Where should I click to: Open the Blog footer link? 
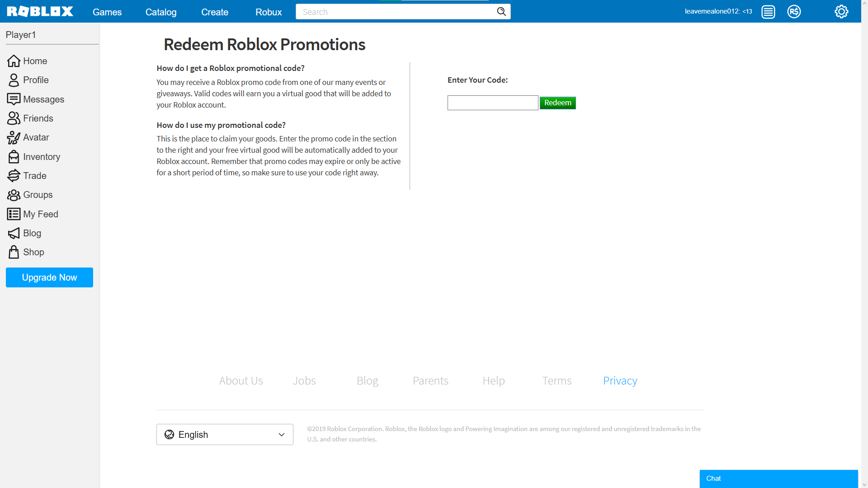pos(368,381)
